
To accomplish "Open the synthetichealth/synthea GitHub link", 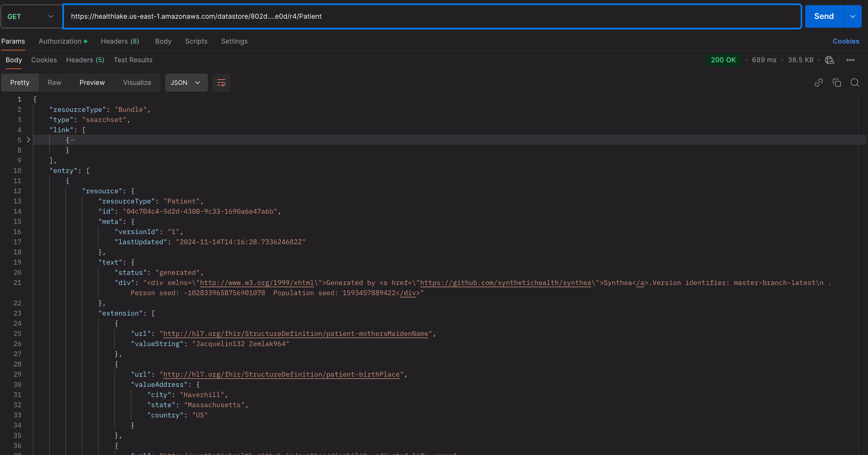I will (x=505, y=283).
